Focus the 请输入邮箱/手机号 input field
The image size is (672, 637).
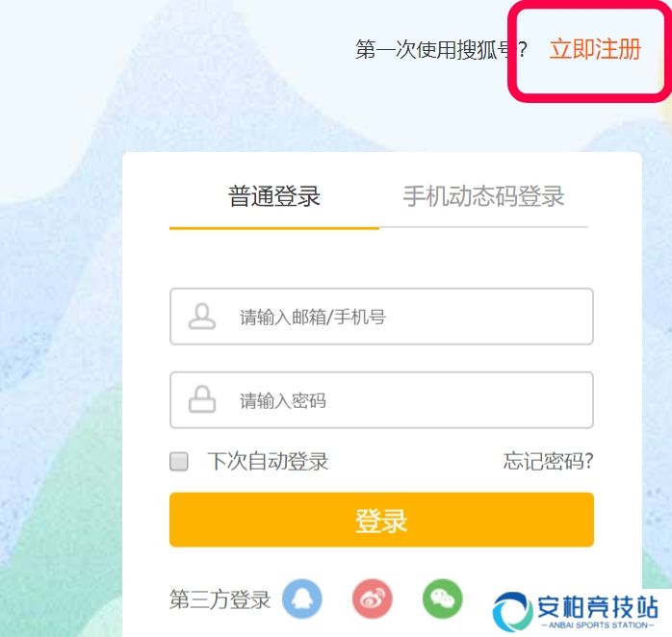[x=381, y=317]
